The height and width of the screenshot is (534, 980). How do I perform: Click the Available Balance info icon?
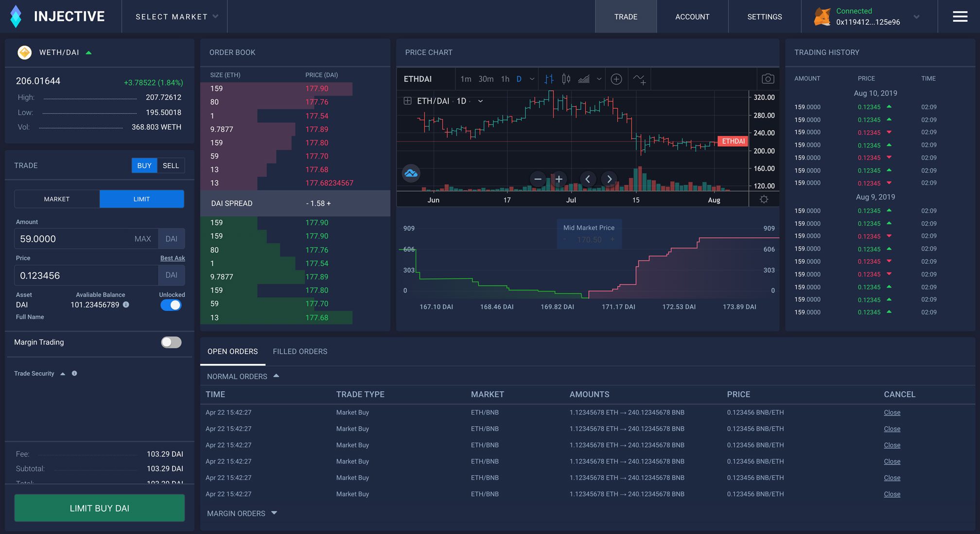pos(126,305)
